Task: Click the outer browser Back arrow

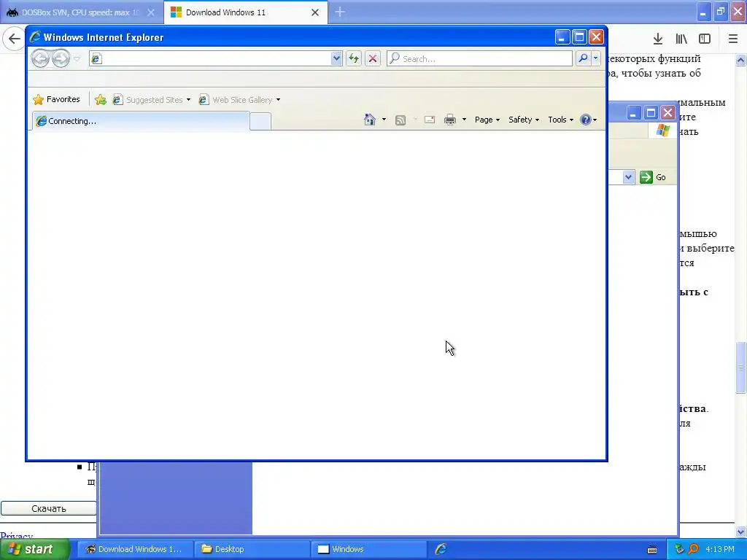Action: tap(15, 39)
